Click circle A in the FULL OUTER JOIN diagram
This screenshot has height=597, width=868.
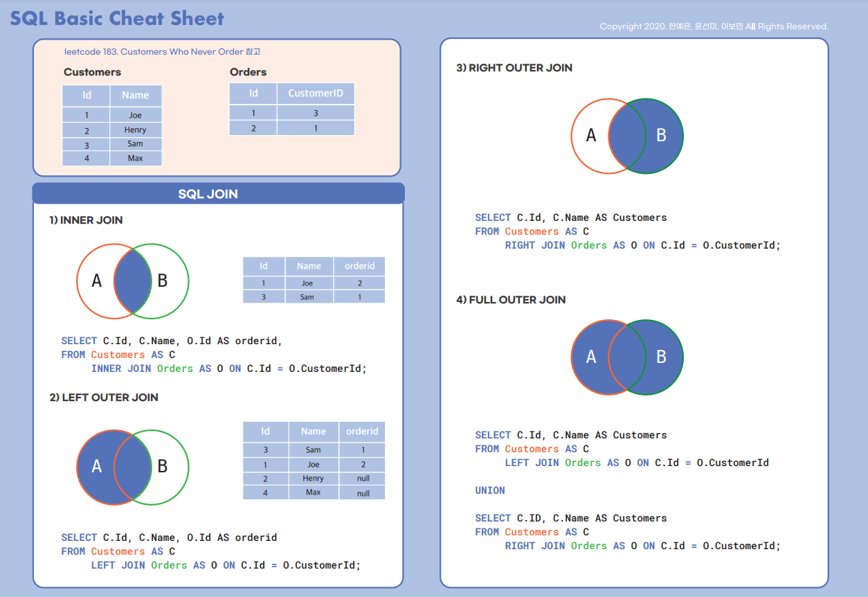click(x=592, y=357)
